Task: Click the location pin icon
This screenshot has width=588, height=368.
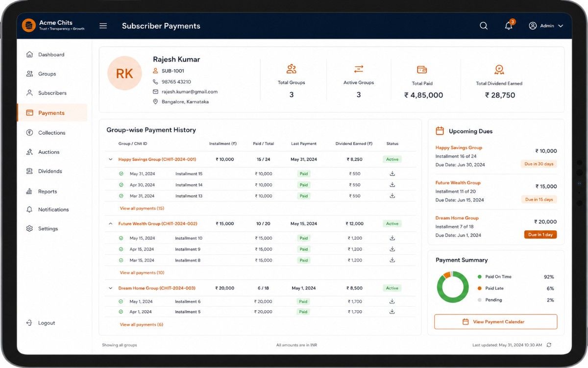Action: 156,102
